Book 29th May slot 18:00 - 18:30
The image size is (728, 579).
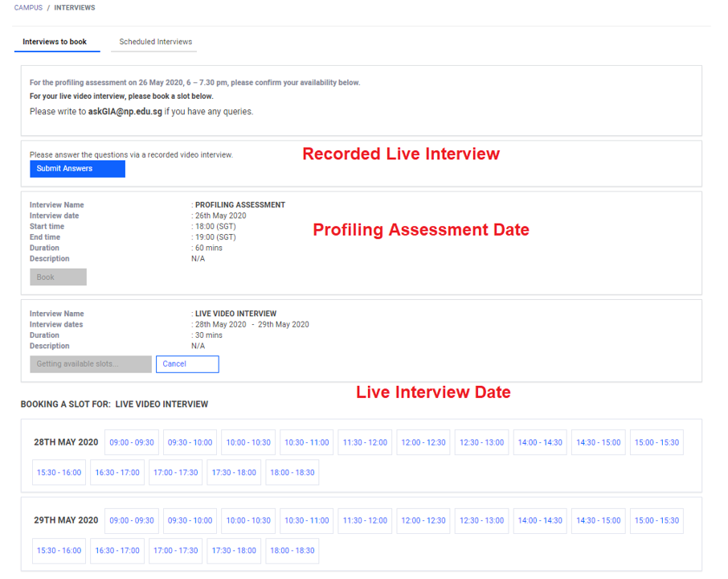click(292, 550)
